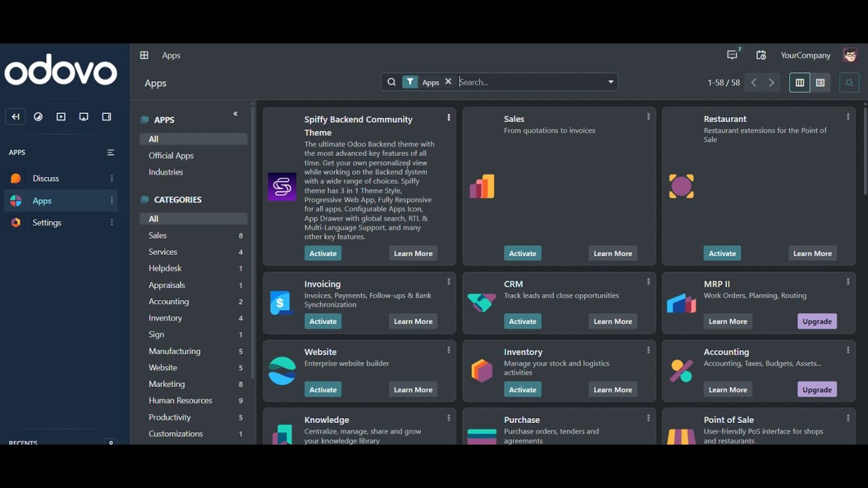
Task: Click the teal pin icon button
Action: pos(849,83)
